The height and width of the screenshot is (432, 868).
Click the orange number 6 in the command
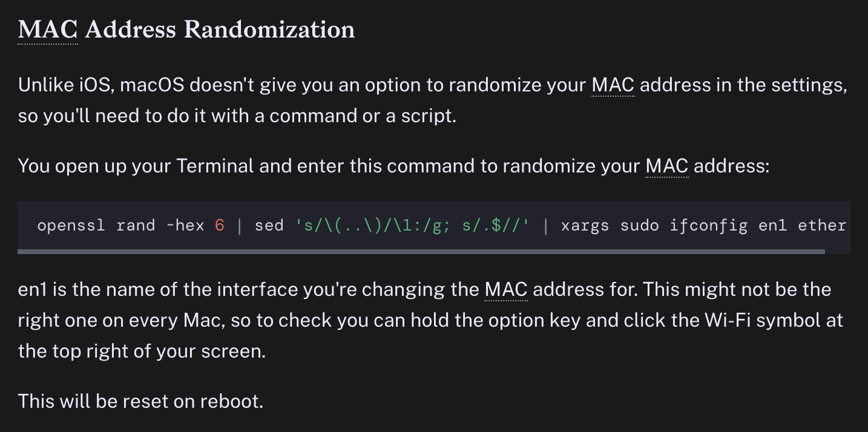pos(220,226)
